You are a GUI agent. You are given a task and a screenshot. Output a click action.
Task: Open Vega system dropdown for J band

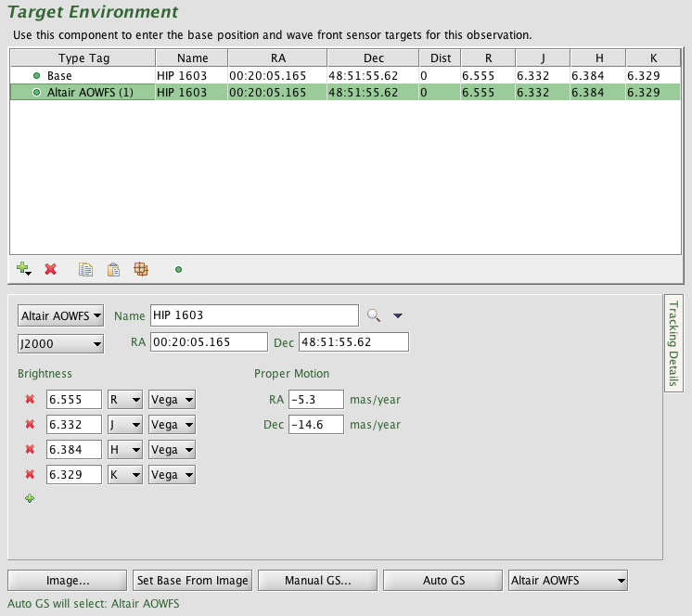pos(173,425)
